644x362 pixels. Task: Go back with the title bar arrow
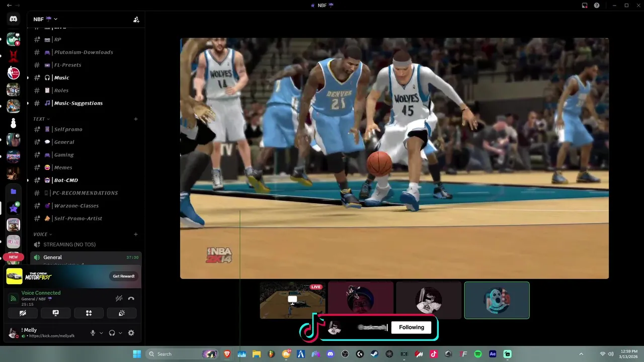click(9, 5)
